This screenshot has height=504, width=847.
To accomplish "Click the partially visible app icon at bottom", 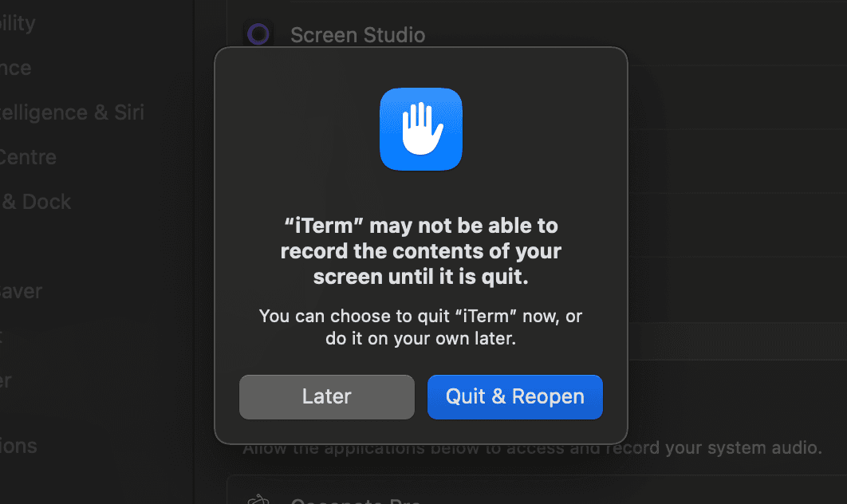I will (x=258, y=500).
